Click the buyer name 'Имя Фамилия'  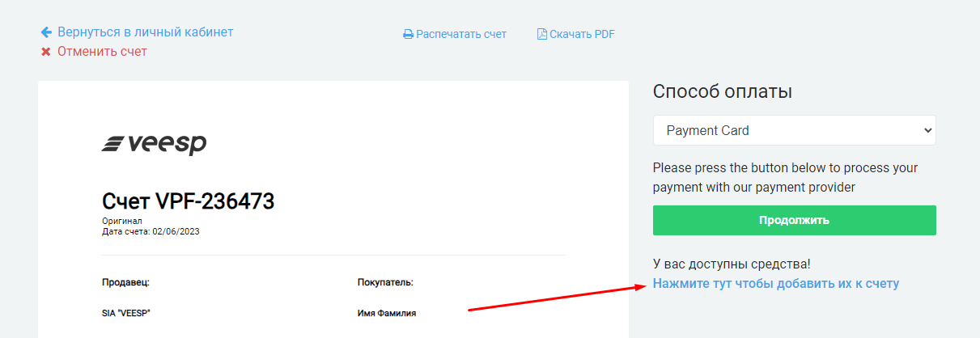pyautogui.click(x=387, y=313)
